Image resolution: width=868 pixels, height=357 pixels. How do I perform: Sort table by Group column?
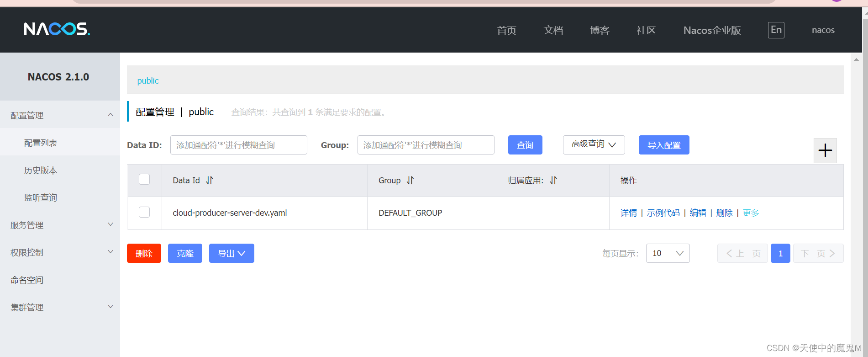click(410, 180)
